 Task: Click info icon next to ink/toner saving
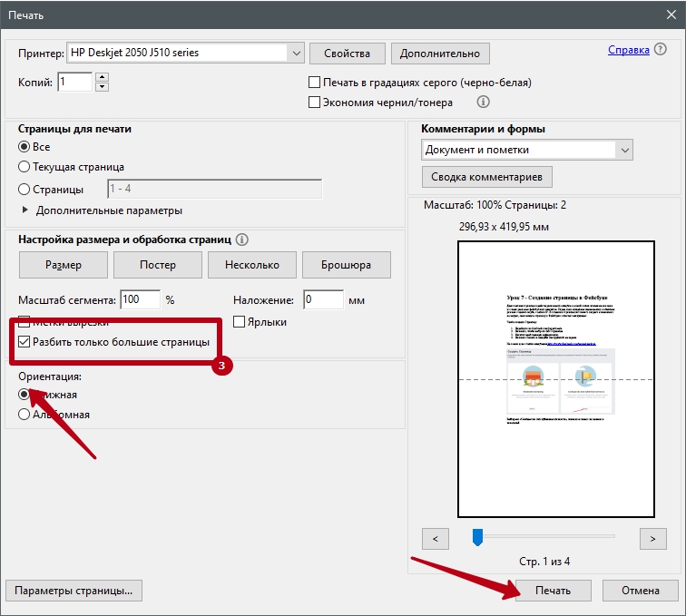tap(484, 103)
